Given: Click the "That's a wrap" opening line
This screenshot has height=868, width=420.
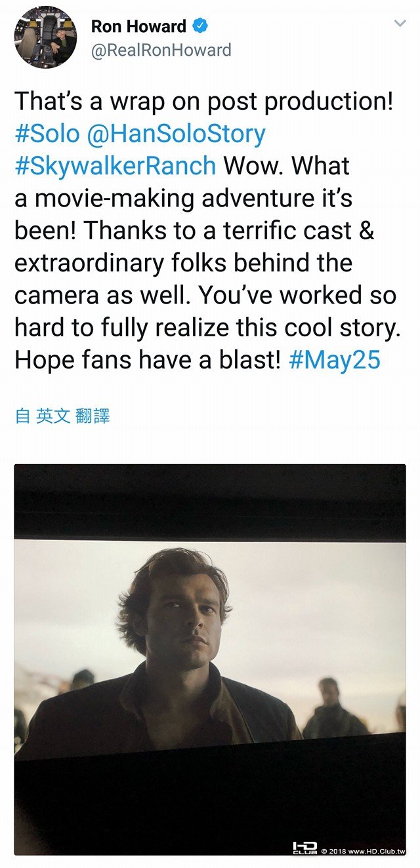Looking at the screenshot, I should [203, 102].
